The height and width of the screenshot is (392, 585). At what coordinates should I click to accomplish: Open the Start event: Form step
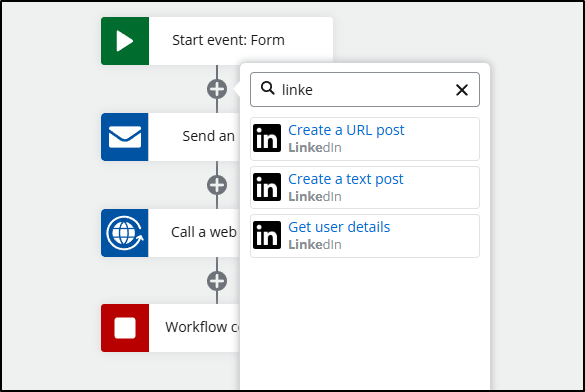[x=228, y=40]
